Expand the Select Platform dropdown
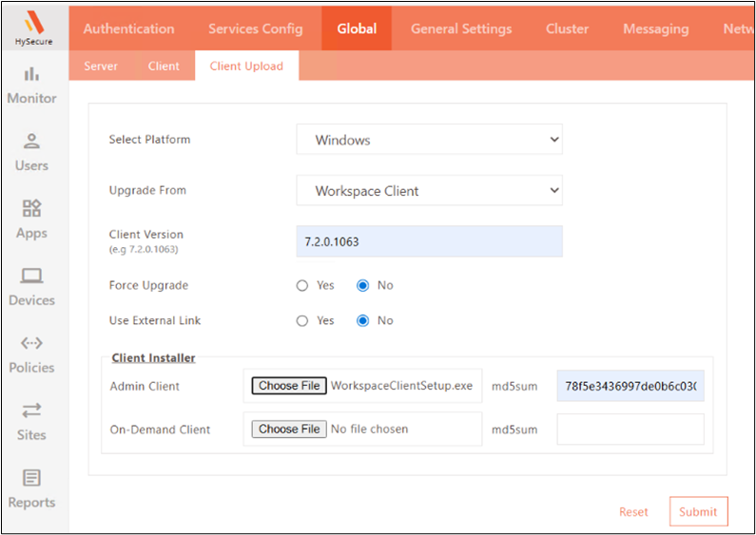Screen dimensions: 756x535 pyautogui.click(x=429, y=140)
